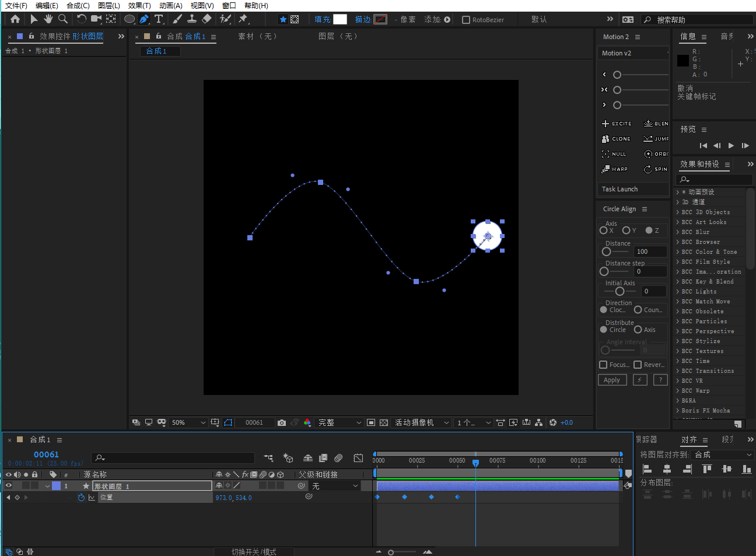The width and height of the screenshot is (756, 556).
Task: Expand BCC Particles effects category
Action: pos(678,321)
